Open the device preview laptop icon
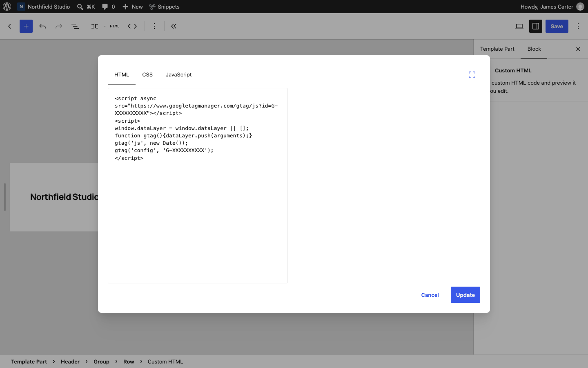588x368 pixels. point(519,26)
